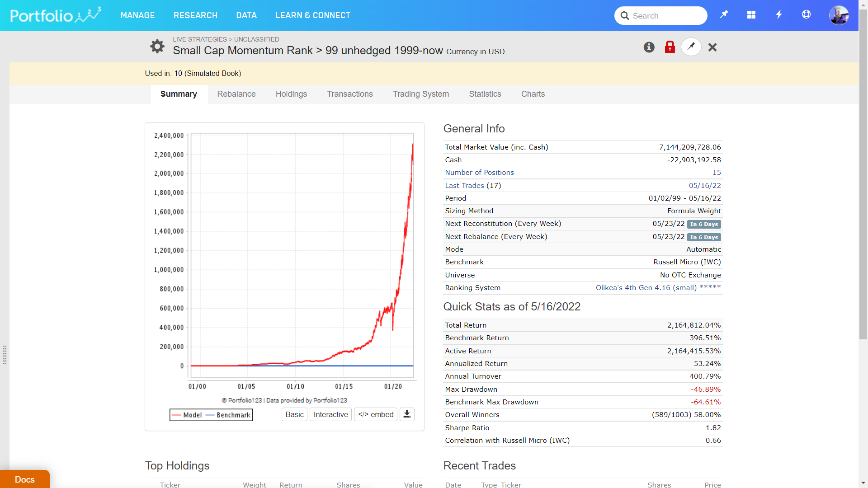Open Olikea's 4th Gen ranking system link
The height and width of the screenshot is (488, 868).
pos(646,287)
